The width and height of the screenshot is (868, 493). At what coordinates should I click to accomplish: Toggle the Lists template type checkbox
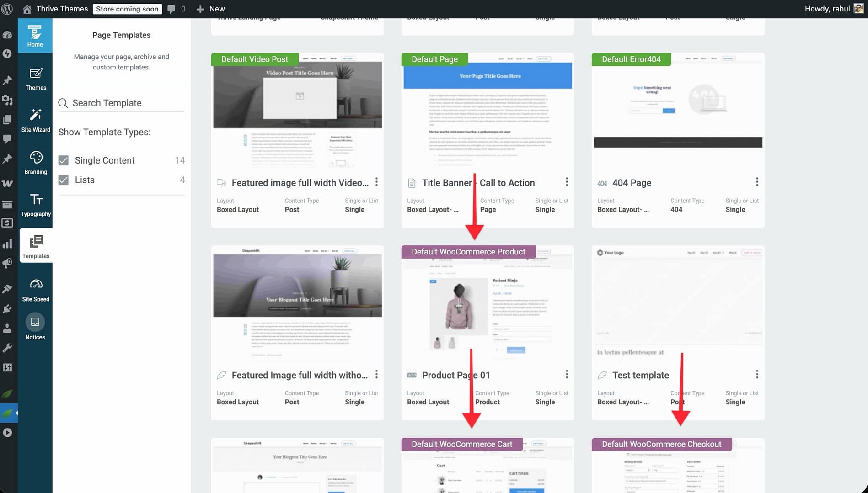64,180
